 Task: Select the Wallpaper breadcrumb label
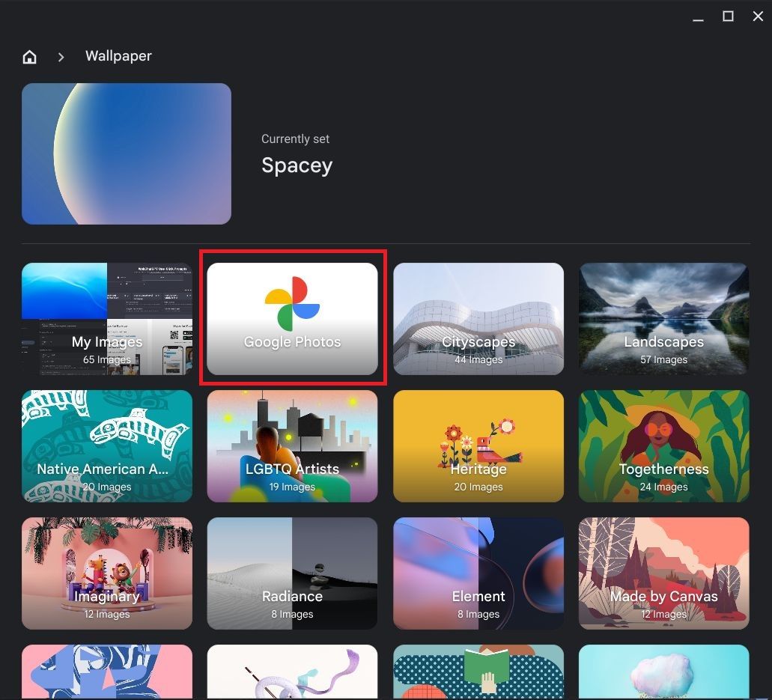coord(118,56)
